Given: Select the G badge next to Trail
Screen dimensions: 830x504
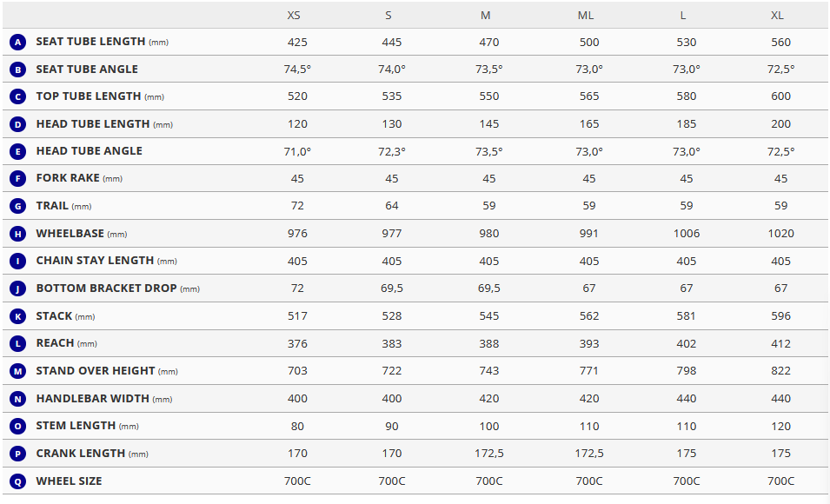Looking at the screenshot, I should click(18, 206).
